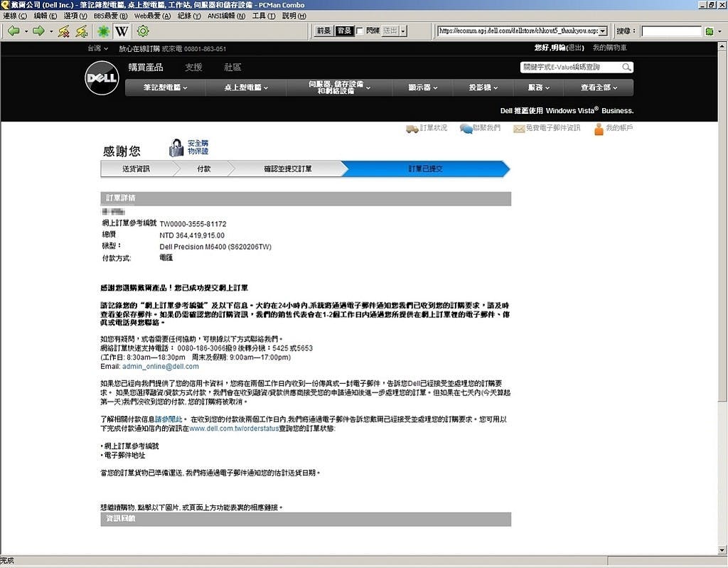Click the admin_online@dell.com email link

(161, 366)
